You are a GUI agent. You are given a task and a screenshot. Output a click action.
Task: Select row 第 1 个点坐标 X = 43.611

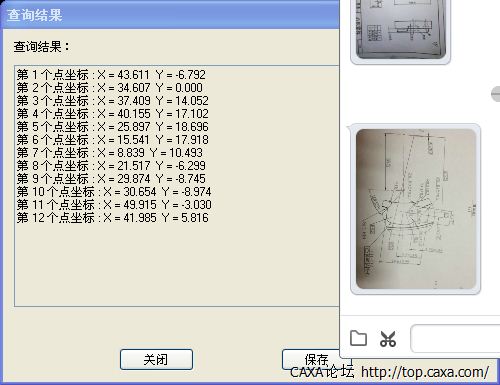pyautogui.click(x=111, y=74)
